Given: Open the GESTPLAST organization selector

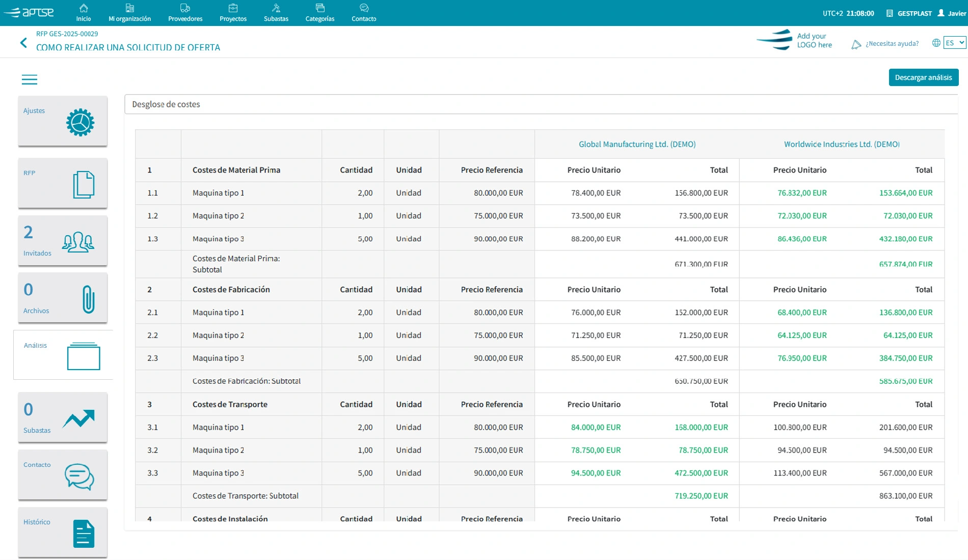Looking at the screenshot, I should click(x=909, y=13).
